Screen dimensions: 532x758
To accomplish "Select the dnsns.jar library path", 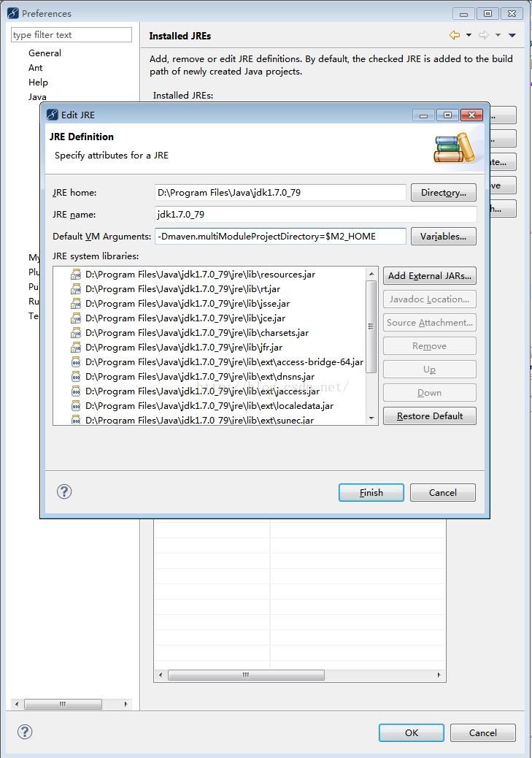I will (x=199, y=377).
